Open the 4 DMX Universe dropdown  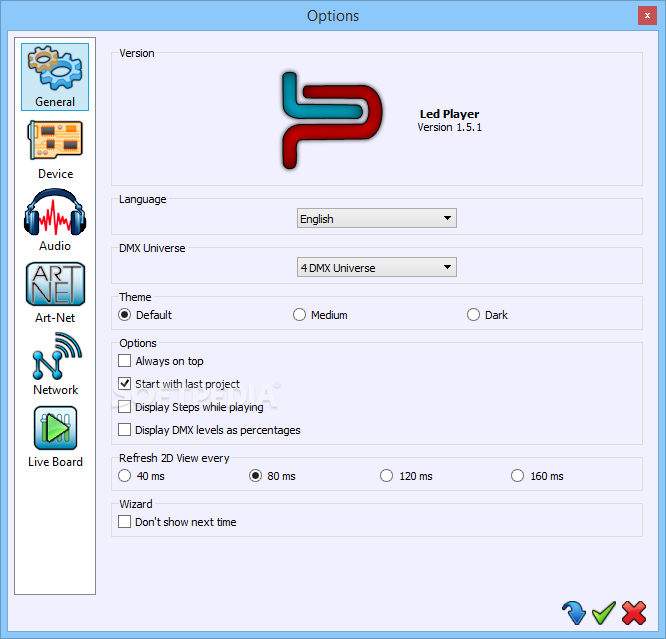pyautogui.click(x=377, y=267)
